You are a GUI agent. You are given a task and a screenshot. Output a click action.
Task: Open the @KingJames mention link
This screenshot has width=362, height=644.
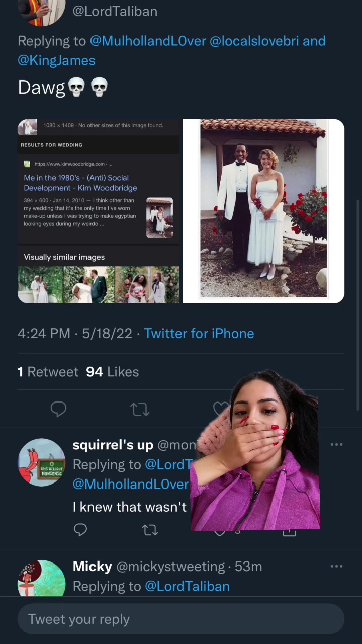point(56,60)
